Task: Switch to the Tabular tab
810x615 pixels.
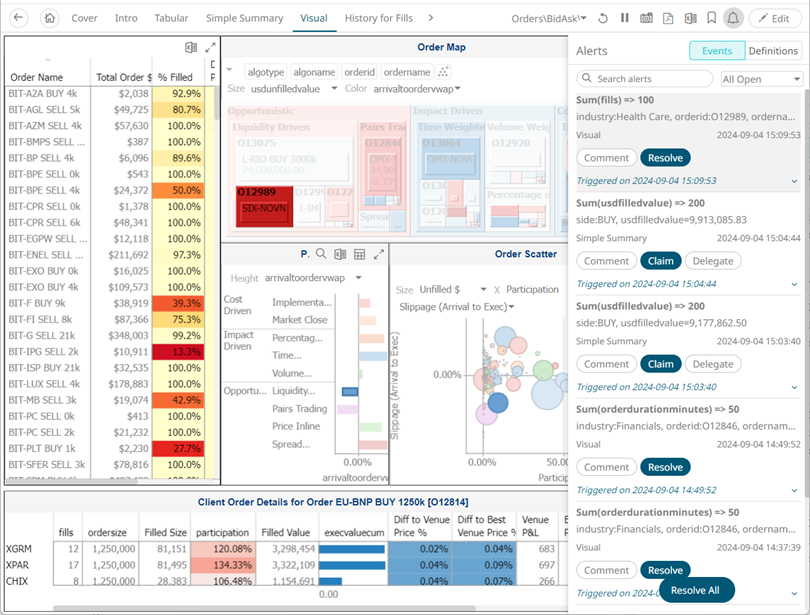Action: pos(171,17)
